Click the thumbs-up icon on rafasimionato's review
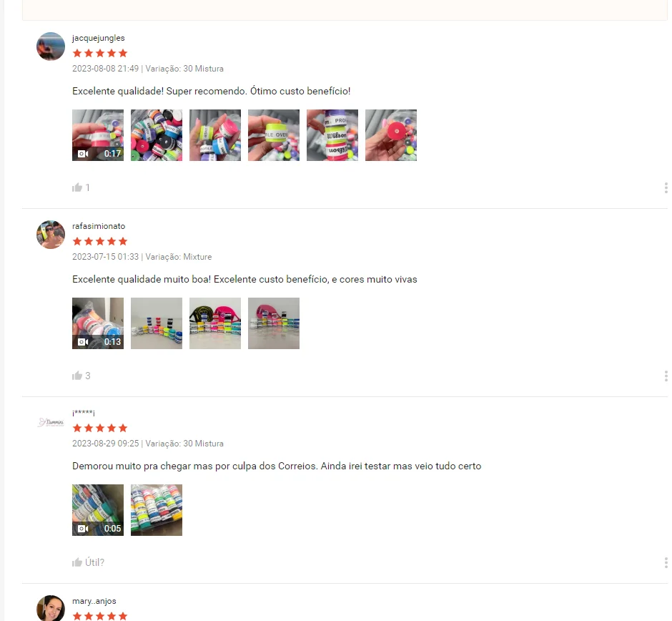 [x=77, y=376]
